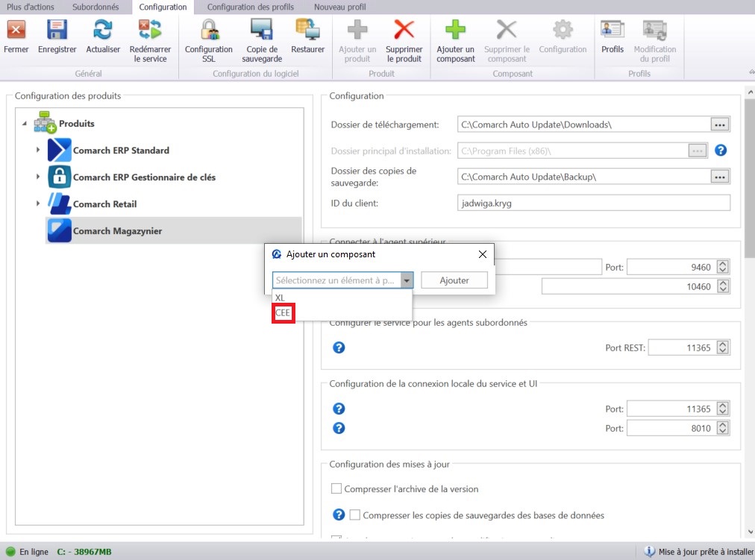Click 'Mise à jour prête à installer' status

coord(706,551)
